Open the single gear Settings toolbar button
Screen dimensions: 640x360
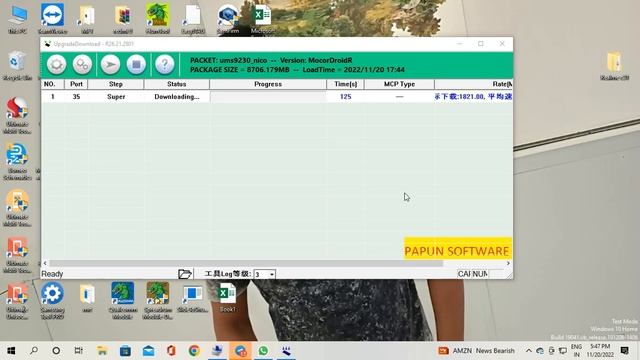pyautogui.click(x=56, y=64)
